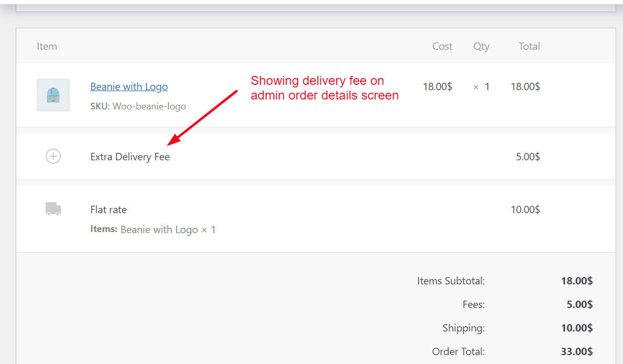Screen dimensions: 623x364
Task: Click the Order Total value 33.00$
Action: point(577,351)
